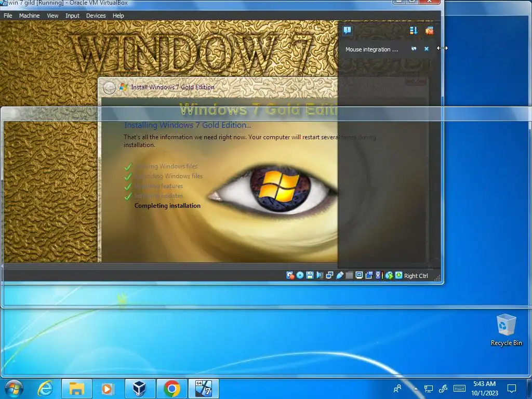Open the Input menu
Viewport: 532px width, 399px height.
[72, 16]
